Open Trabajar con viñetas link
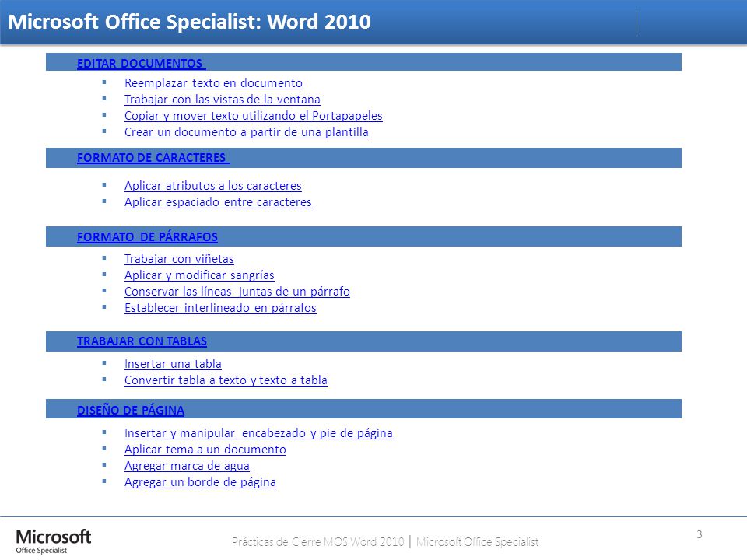Viewport: 747px width, 560px height. (x=179, y=259)
